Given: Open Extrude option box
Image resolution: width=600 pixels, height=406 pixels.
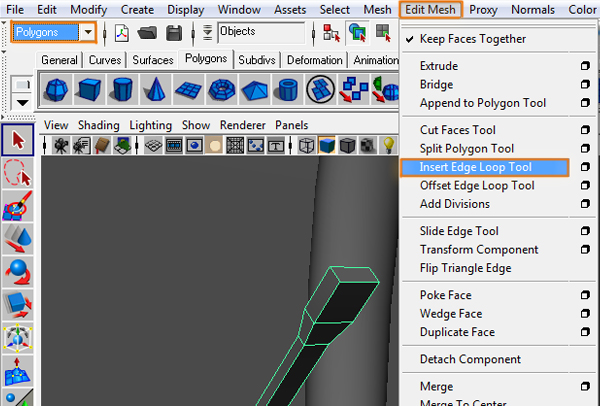Looking at the screenshot, I should 585,66.
